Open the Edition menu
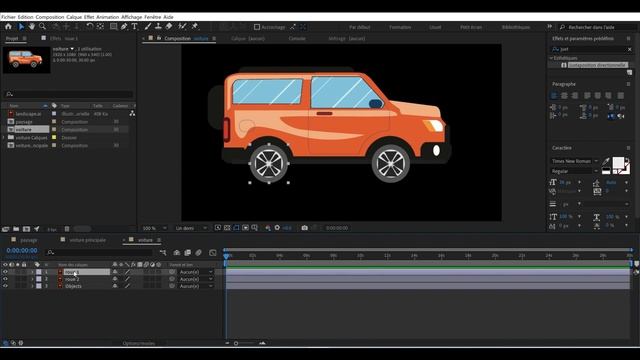Screen dimensions: 640x360 [x=25, y=17]
